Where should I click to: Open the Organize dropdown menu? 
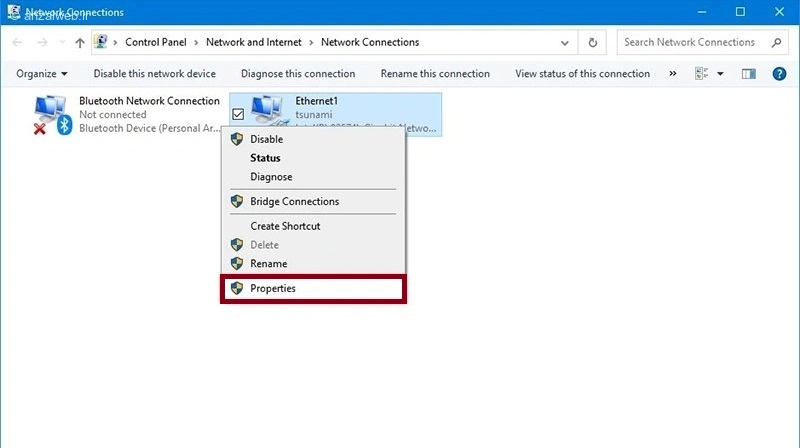[x=42, y=74]
